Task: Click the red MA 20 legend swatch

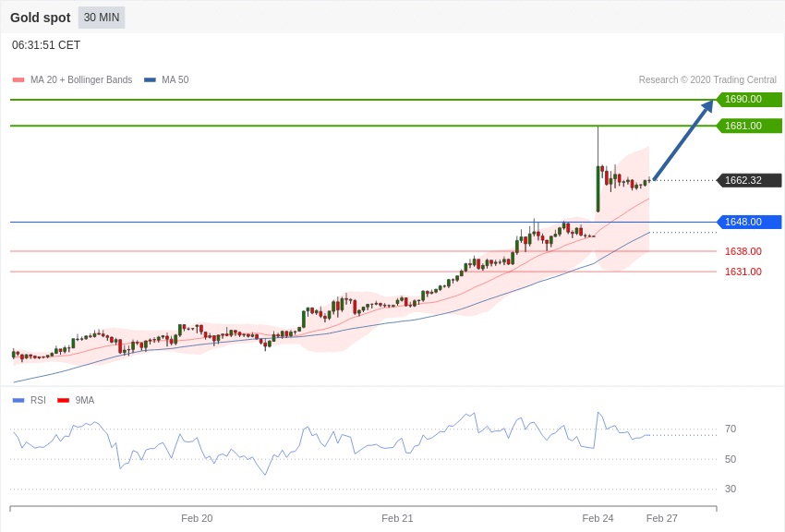Action: pos(18,80)
